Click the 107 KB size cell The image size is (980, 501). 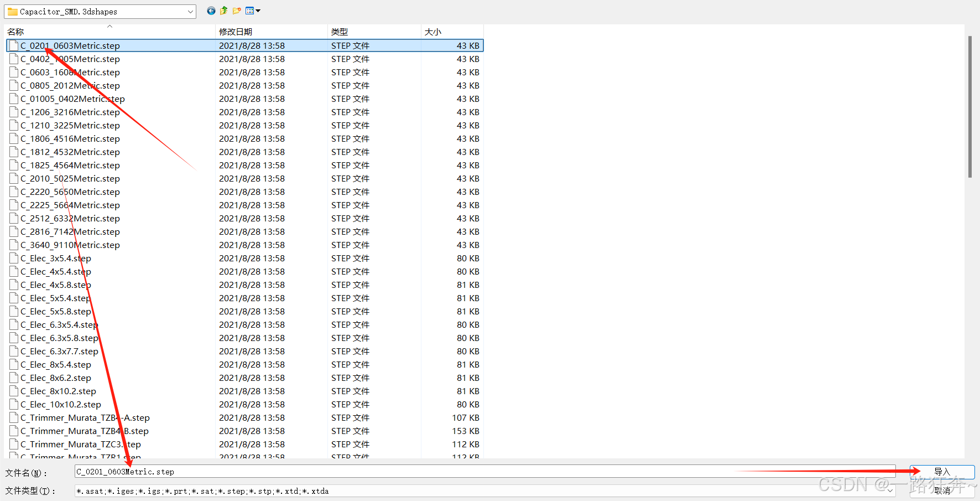(466, 418)
